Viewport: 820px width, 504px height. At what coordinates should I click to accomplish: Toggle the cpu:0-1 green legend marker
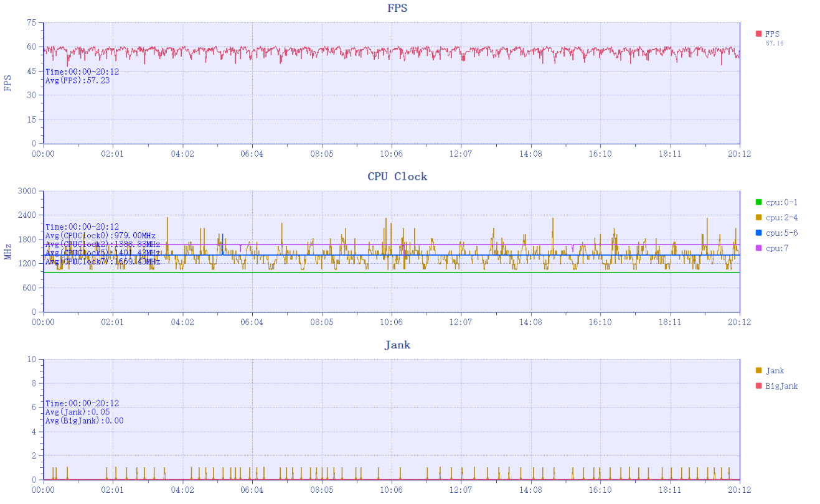[x=758, y=202]
